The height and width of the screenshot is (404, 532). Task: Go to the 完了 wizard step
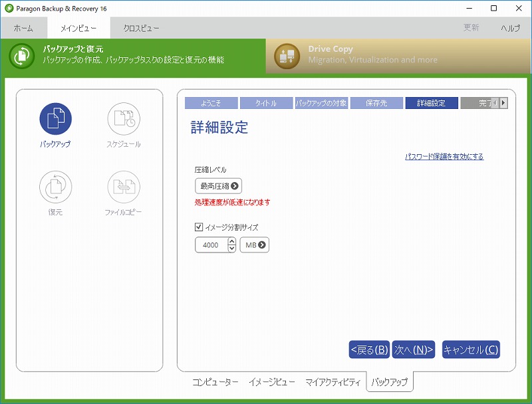[x=476, y=103]
